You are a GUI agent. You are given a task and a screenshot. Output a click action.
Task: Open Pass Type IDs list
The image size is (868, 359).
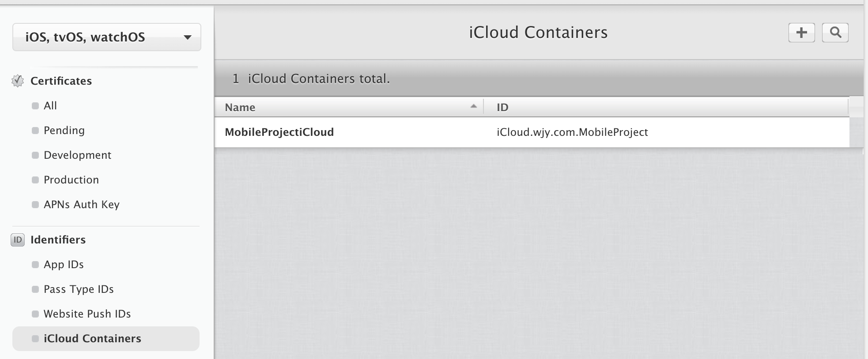[x=79, y=289]
